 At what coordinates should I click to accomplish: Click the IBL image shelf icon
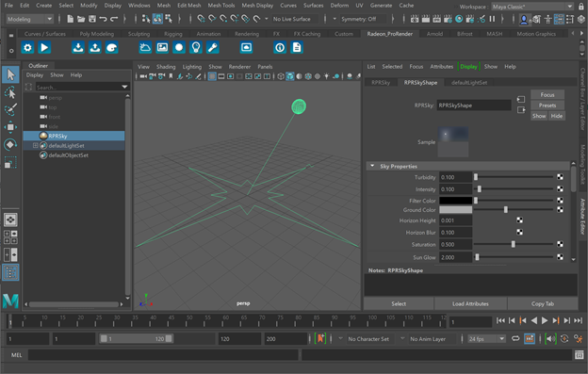[x=162, y=48]
